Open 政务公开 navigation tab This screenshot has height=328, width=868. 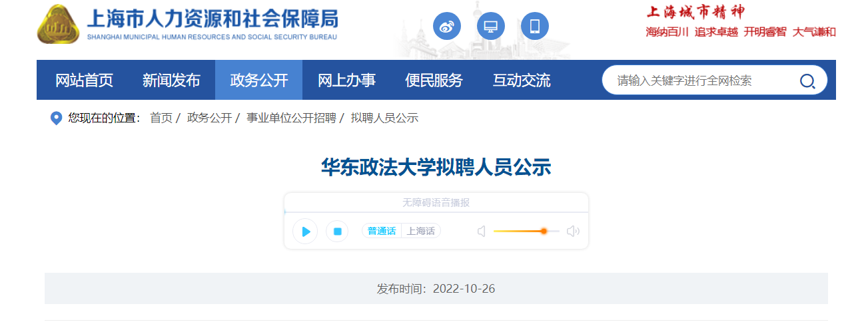[258, 81]
